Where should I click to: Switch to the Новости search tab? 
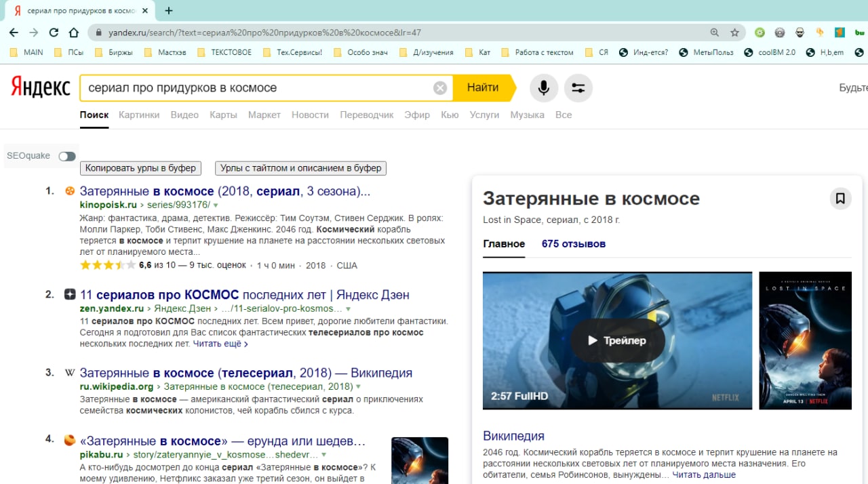tap(310, 115)
